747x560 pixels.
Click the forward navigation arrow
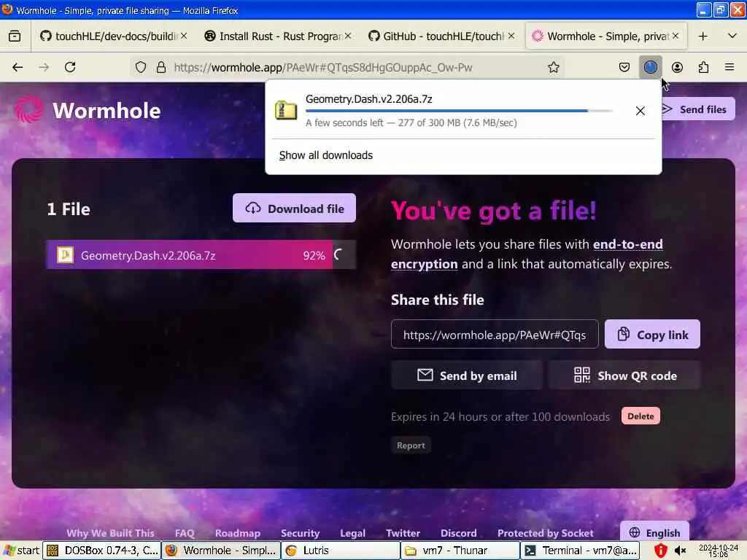point(44,67)
